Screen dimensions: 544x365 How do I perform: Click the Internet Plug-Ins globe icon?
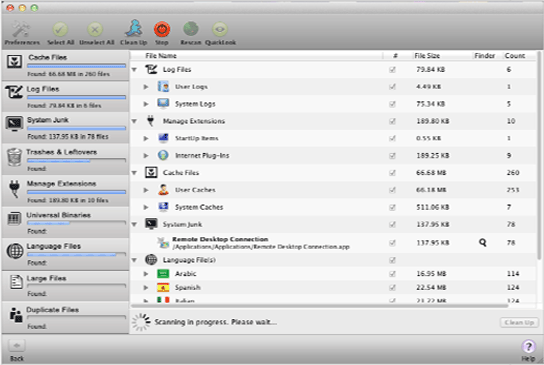pos(163,155)
